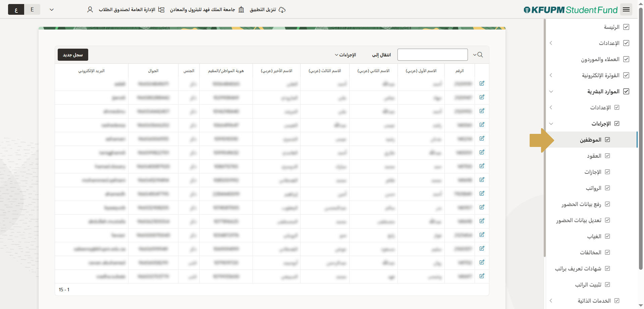
Task: Click the magnifier search icon above the table
Action: tap(480, 55)
